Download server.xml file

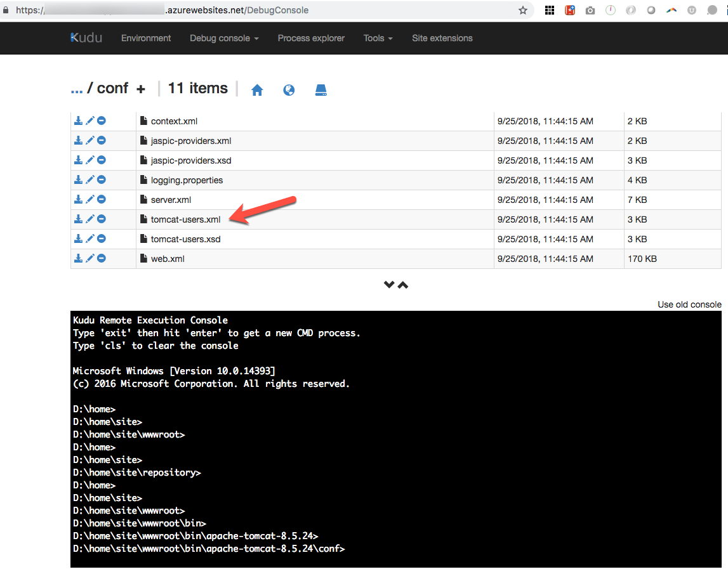click(x=78, y=199)
